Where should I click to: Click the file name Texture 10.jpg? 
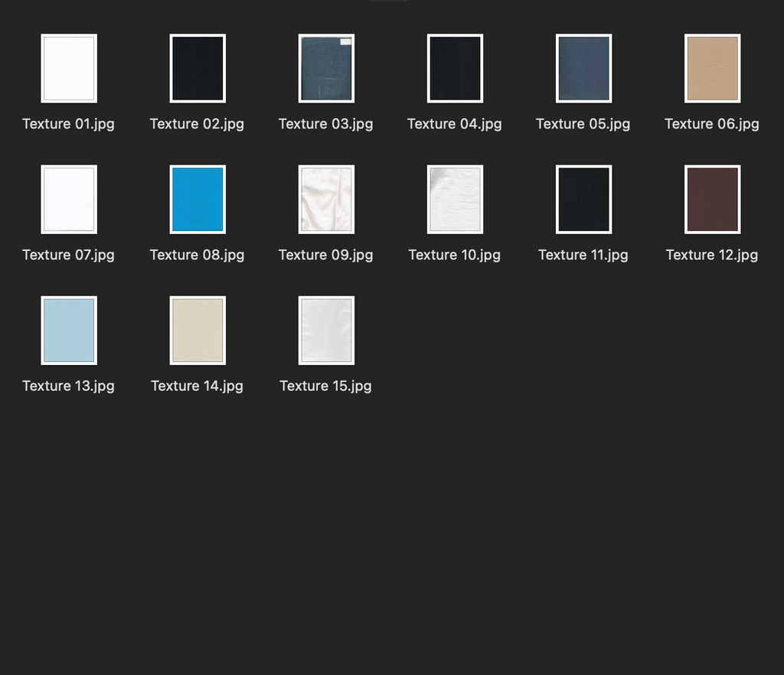tap(455, 255)
